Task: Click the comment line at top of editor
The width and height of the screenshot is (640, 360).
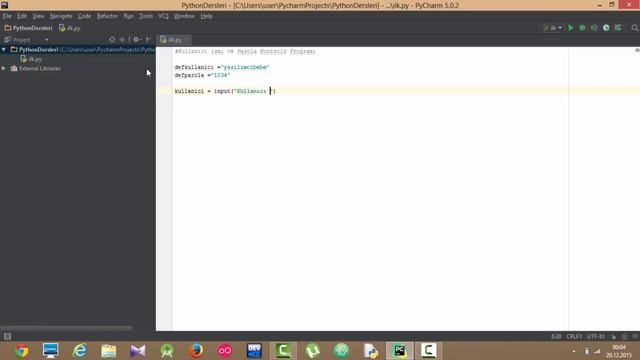Action: (x=245, y=51)
